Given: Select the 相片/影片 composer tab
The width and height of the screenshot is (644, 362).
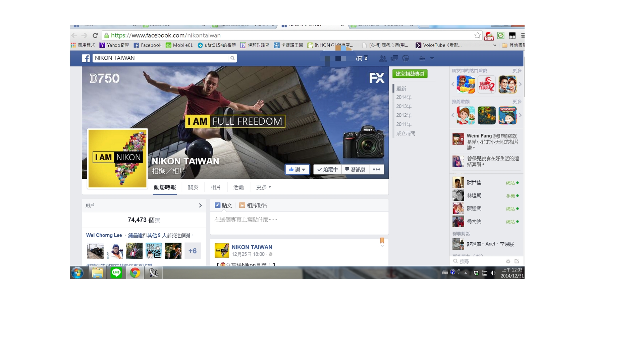Looking at the screenshot, I should [253, 205].
